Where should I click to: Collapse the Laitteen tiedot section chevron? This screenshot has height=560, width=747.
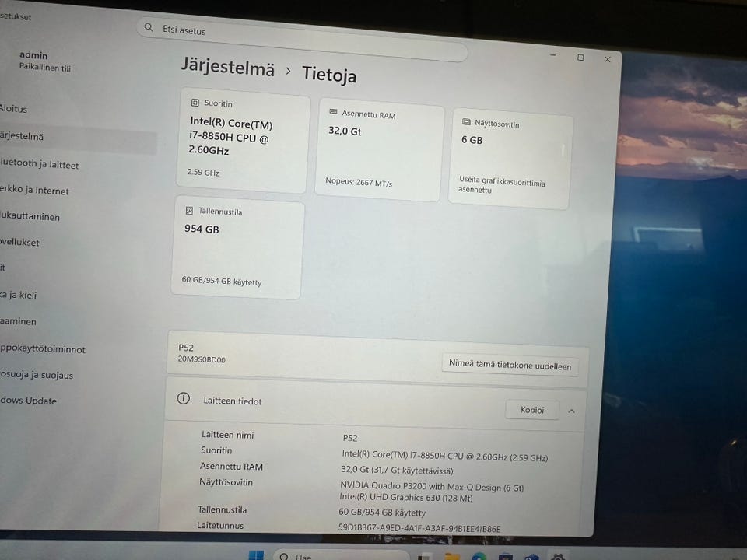tap(571, 411)
